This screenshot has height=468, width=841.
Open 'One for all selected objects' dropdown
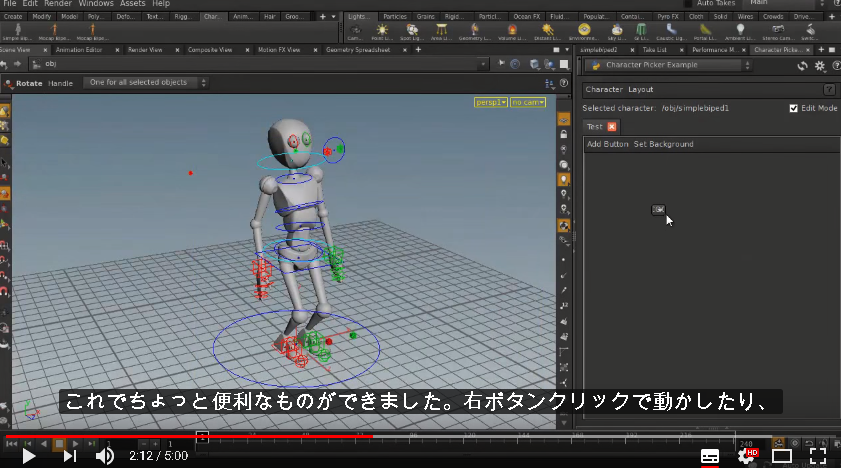[145, 83]
